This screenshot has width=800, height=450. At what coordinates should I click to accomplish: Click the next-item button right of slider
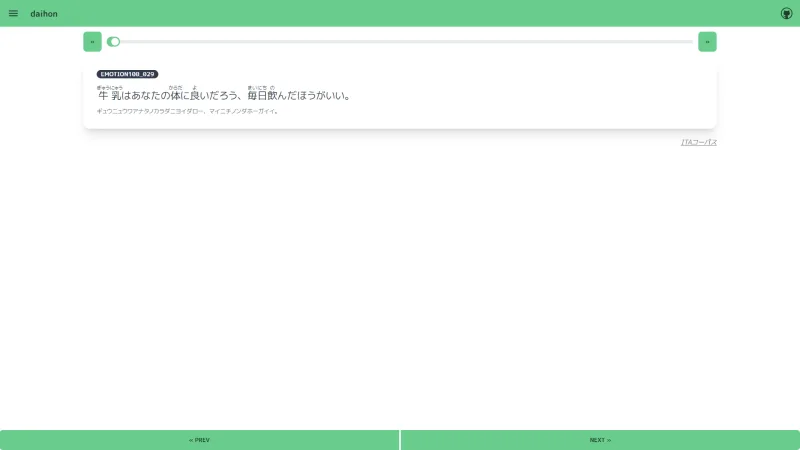pyautogui.click(x=707, y=42)
